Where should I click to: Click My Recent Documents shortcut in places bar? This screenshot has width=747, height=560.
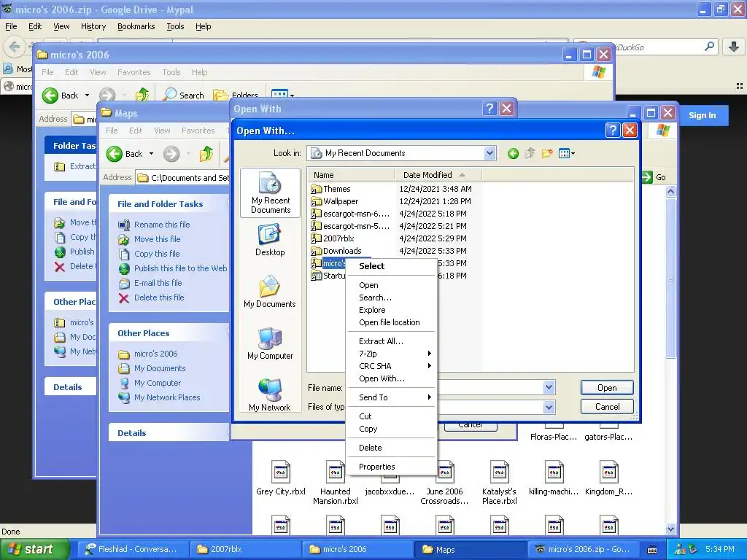point(270,192)
